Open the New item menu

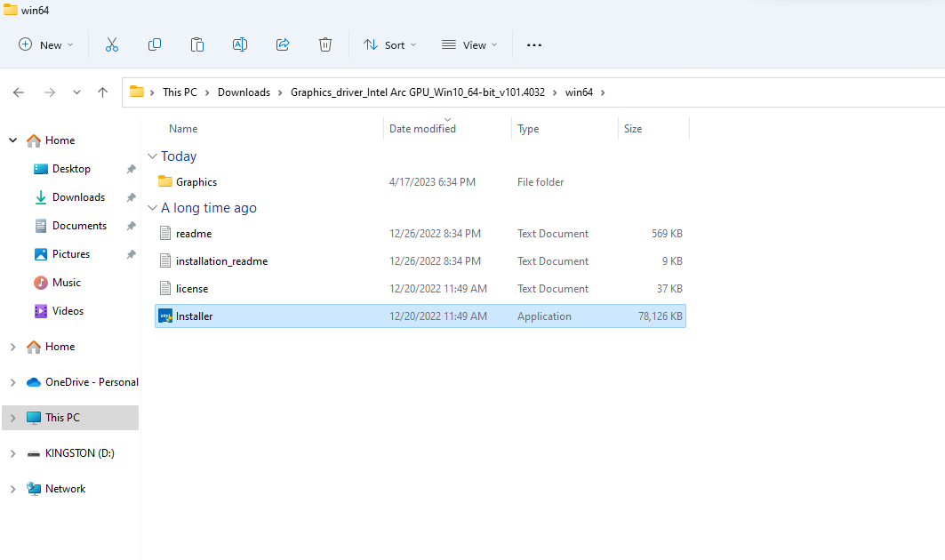46,44
